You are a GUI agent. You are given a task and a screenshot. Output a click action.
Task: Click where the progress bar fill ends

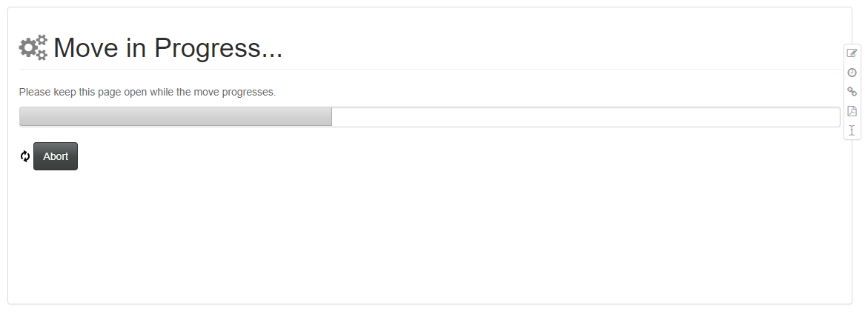[331, 117]
